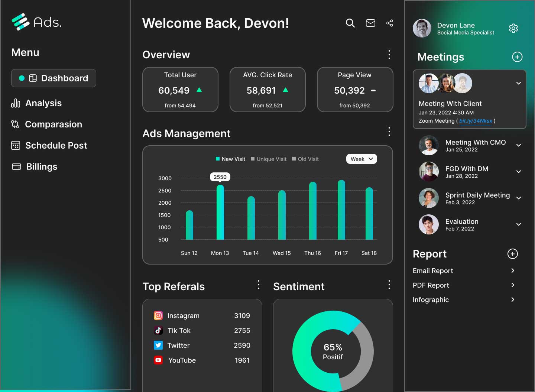
Task: Click the Sun 12 chart bar
Action: click(x=189, y=225)
